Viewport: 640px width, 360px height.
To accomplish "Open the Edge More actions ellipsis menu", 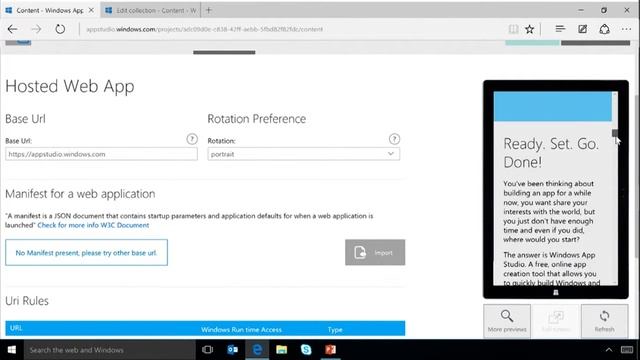I will [626, 29].
